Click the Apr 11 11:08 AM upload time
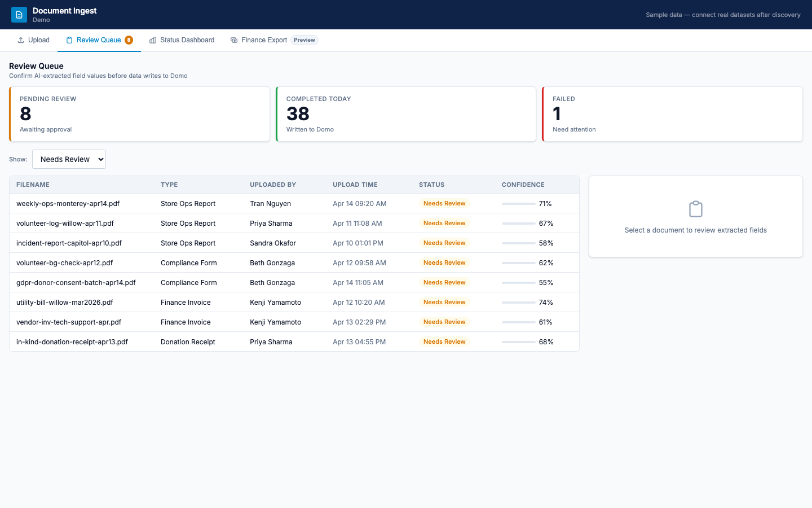 358,223
